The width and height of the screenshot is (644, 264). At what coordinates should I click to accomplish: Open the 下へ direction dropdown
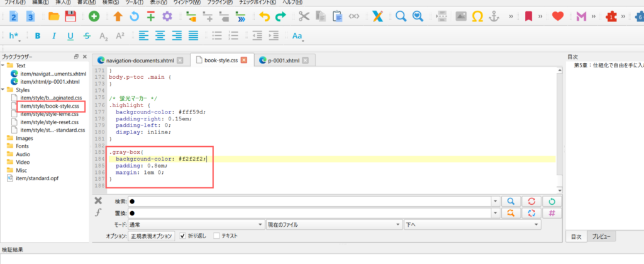click(x=472, y=225)
